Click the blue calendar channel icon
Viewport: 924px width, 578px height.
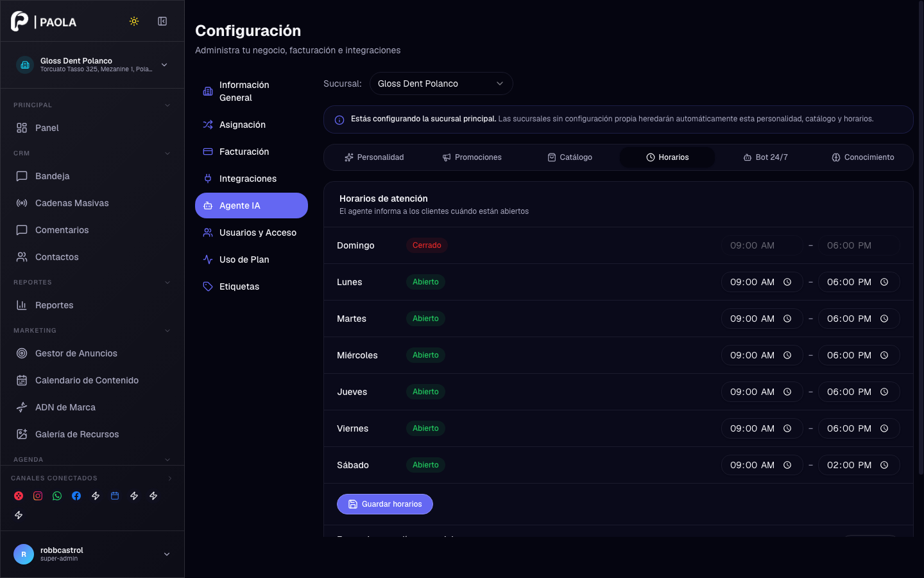click(x=115, y=496)
